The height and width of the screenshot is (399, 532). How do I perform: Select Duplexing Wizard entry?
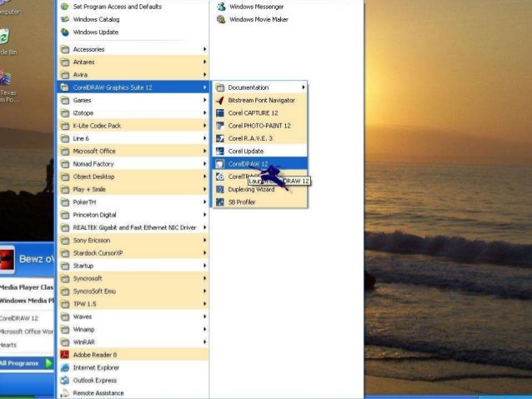(260, 189)
